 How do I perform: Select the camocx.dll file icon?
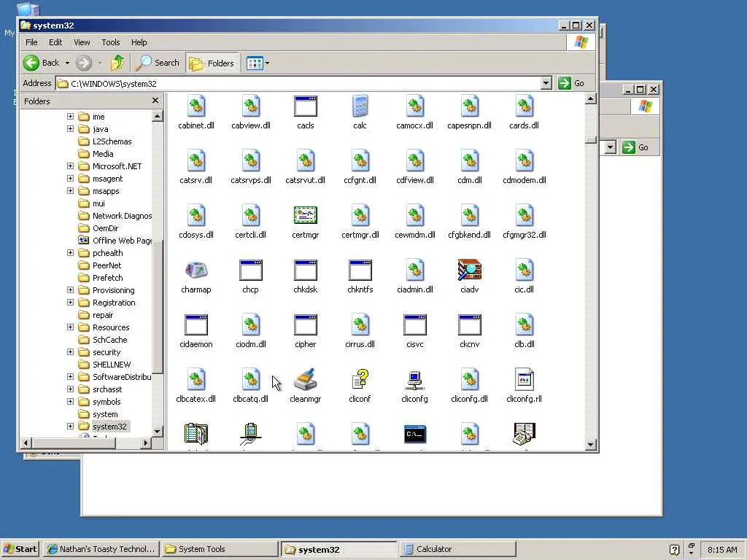coord(414,106)
